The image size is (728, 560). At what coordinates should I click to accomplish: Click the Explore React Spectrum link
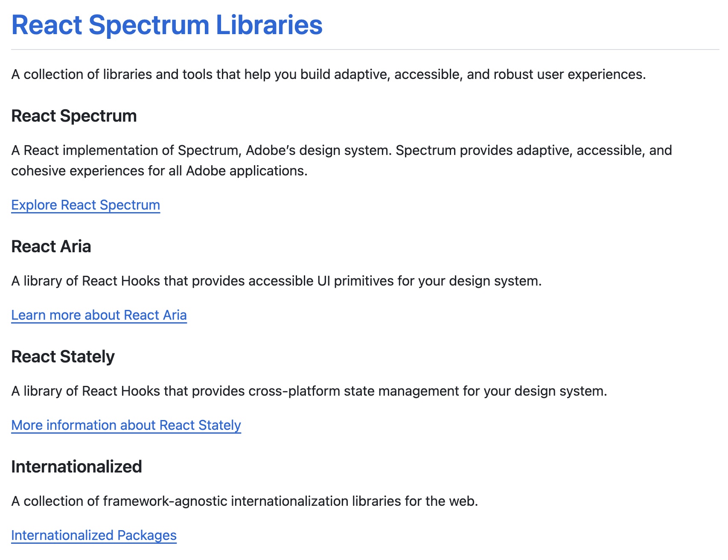tap(86, 205)
